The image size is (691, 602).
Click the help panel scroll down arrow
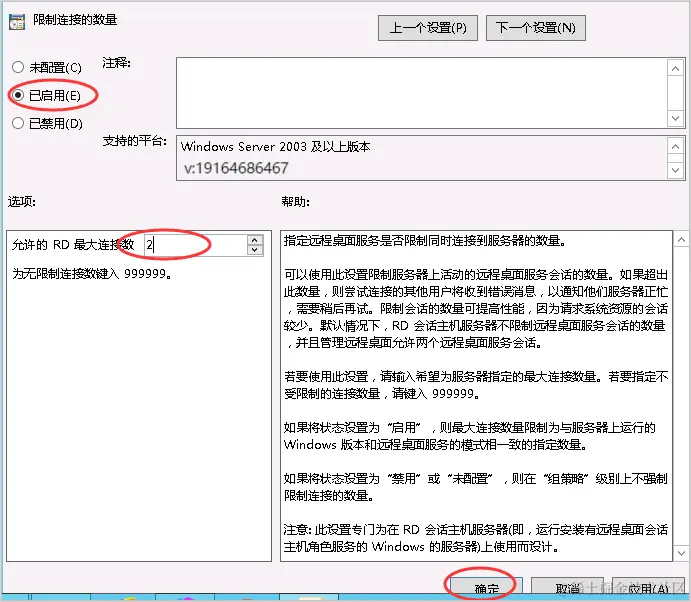[x=681, y=553]
